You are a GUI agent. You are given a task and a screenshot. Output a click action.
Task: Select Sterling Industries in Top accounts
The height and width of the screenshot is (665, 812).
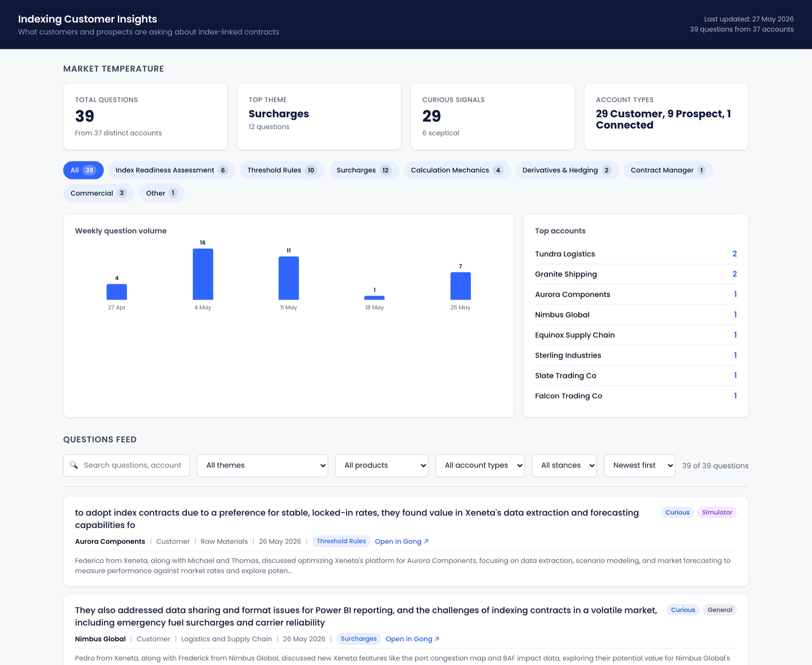click(x=636, y=355)
